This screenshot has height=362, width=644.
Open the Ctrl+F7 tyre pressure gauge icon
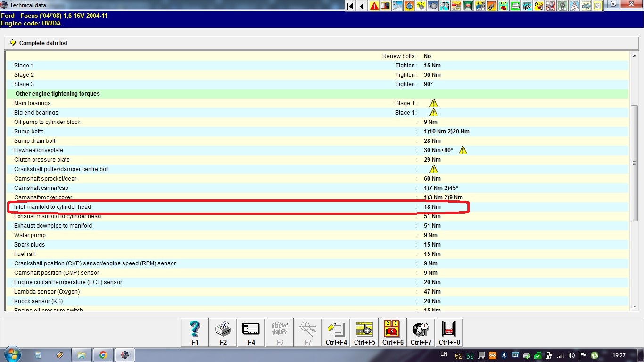click(421, 332)
